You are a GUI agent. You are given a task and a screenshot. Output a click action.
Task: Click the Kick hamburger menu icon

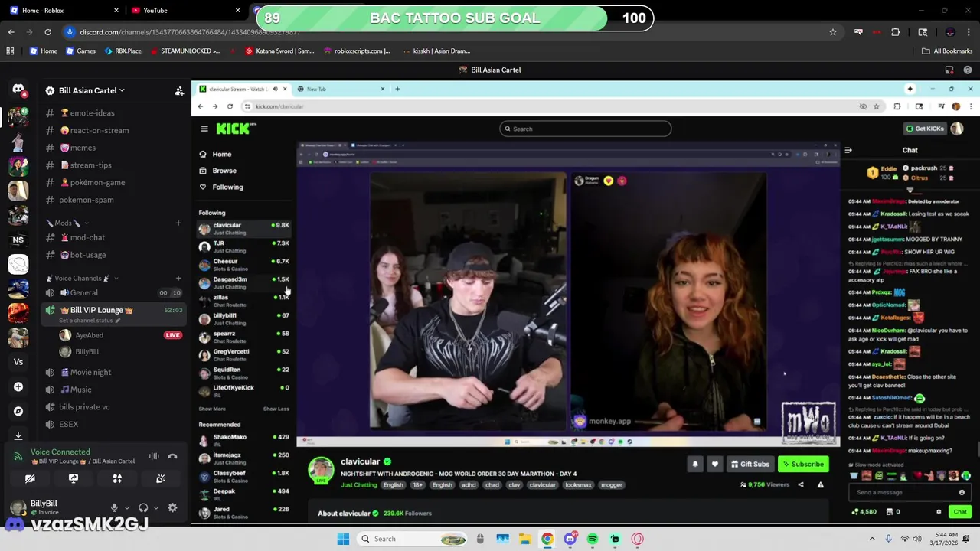[204, 129]
